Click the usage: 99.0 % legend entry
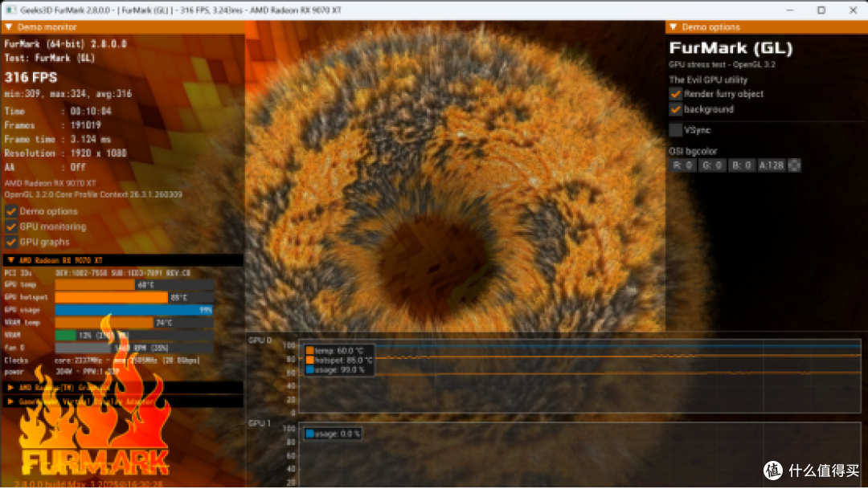This screenshot has height=489, width=868. tap(335, 370)
